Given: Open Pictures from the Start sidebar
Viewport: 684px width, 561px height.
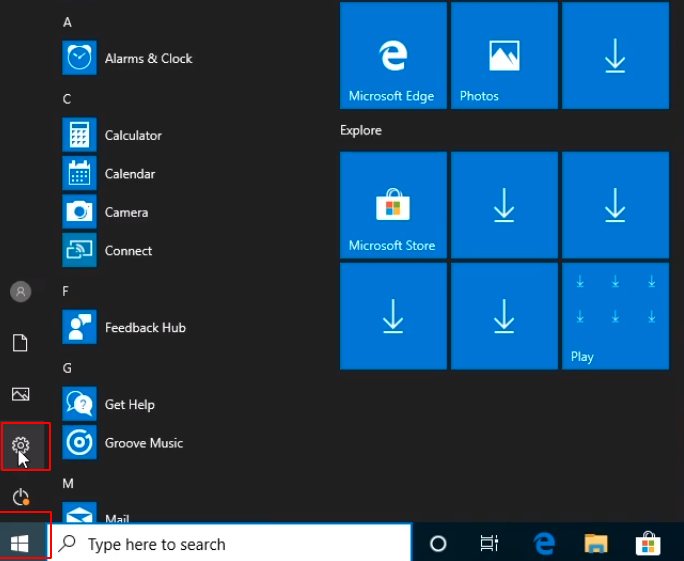Looking at the screenshot, I should 21,394.
